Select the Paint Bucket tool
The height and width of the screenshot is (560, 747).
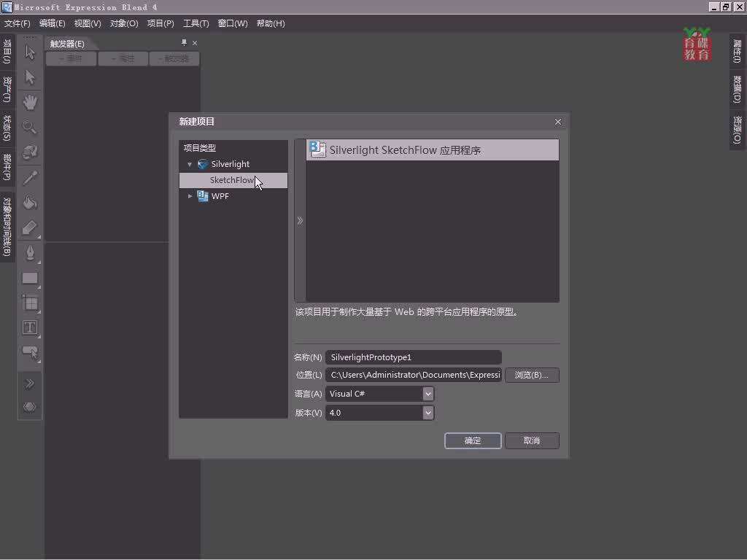[x=30, y=203]
